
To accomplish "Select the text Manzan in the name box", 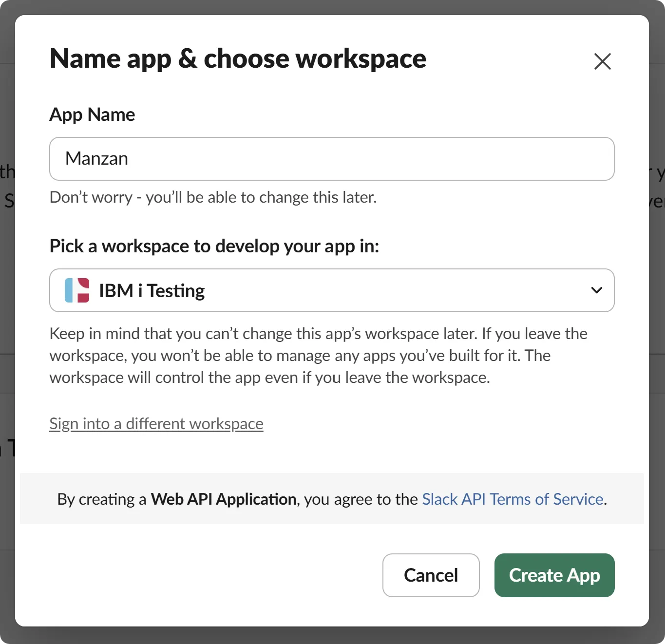I will pyautogui.click(x=97, y=158).
